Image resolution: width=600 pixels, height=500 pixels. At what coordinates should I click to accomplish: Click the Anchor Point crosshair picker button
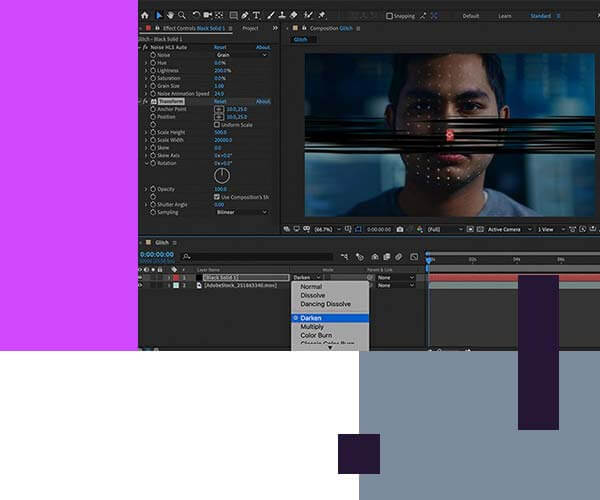click(219, 109)
